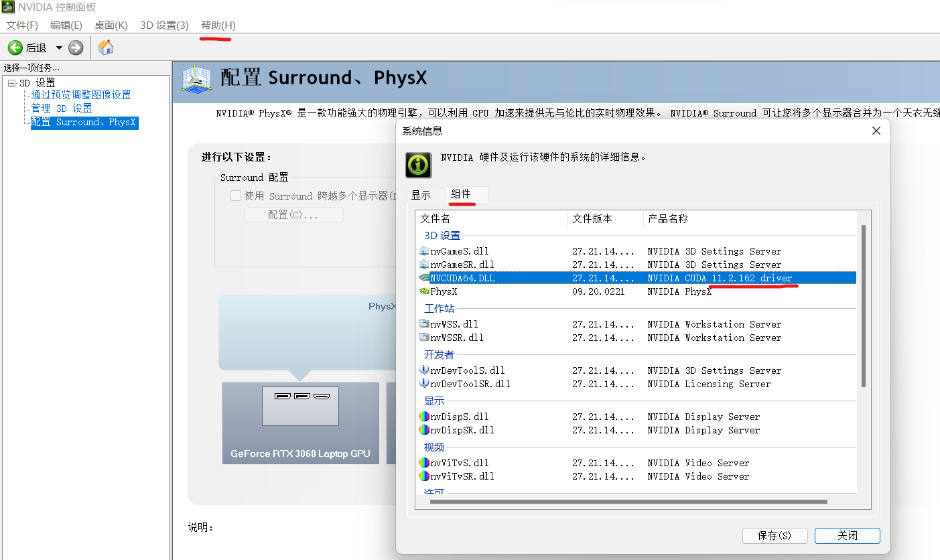Click the NVCUDA64.DLL NVIDIA eye icon
The width and height of the screenshot is (940, 560).
pyautogui.click(x=424, y=277)
